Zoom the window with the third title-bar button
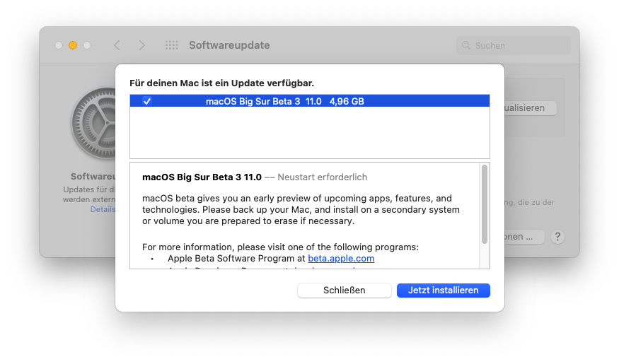The width and height of the screenshot is (619, 364). 87,45
